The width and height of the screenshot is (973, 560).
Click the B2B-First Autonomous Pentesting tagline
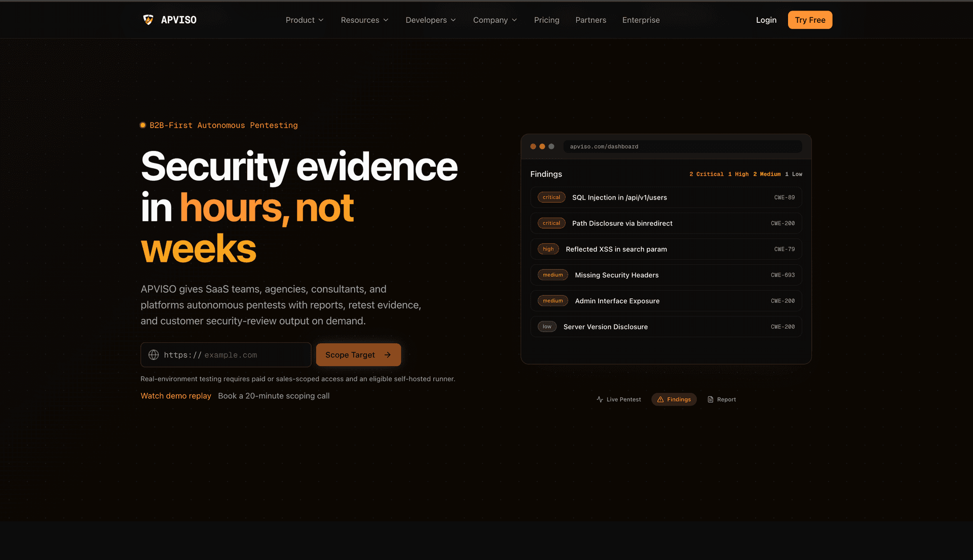coord(223,125)
